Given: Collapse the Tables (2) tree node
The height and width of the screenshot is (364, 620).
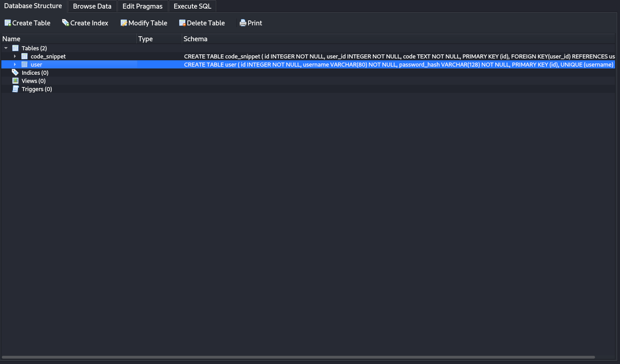Looking at the screenshot, I should 6,48.
